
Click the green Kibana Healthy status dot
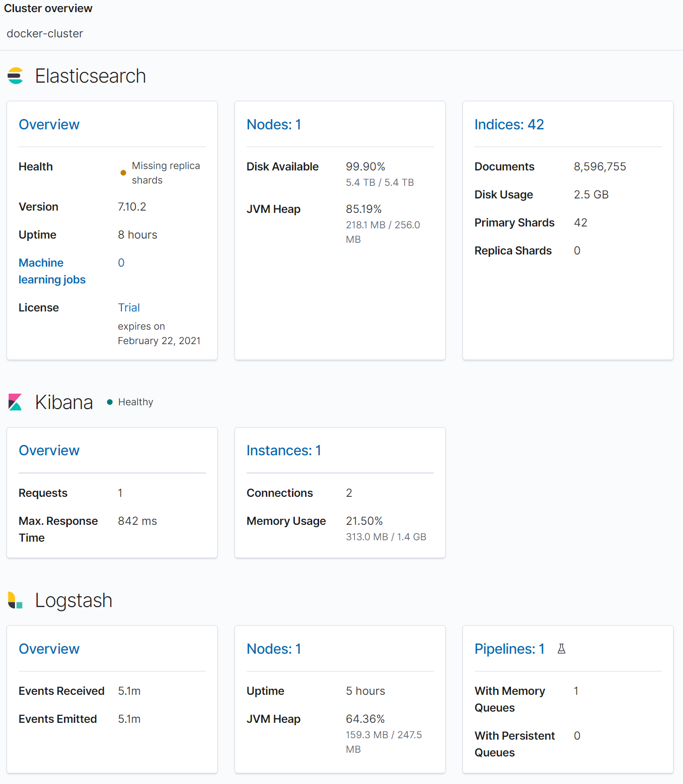click(110, 402)
